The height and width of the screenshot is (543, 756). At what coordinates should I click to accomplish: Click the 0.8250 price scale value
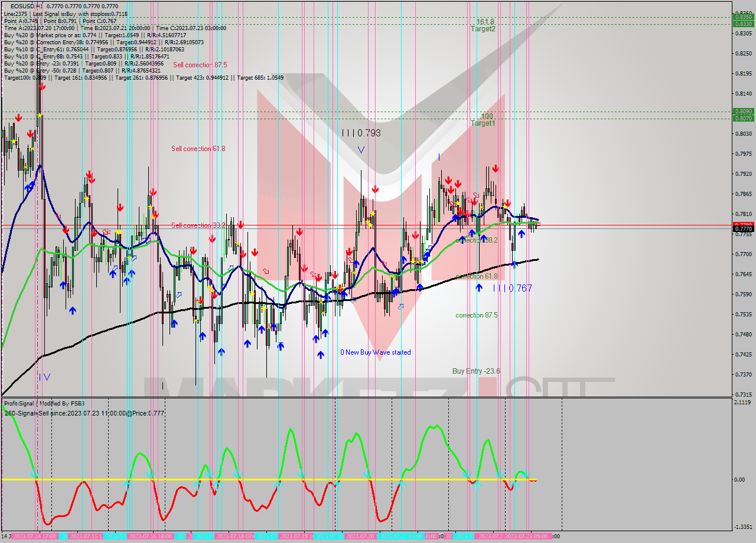(x=743, y=53)
